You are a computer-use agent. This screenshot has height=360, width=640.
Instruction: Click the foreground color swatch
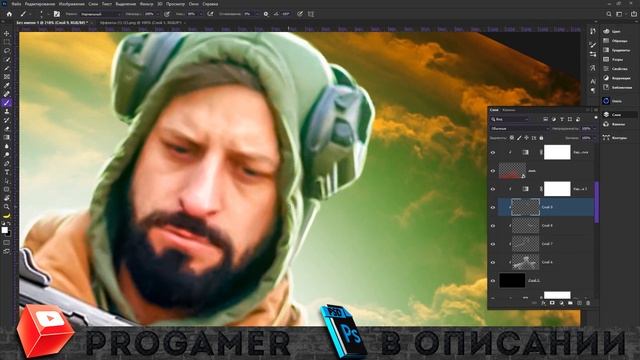[x=4, y=230]
